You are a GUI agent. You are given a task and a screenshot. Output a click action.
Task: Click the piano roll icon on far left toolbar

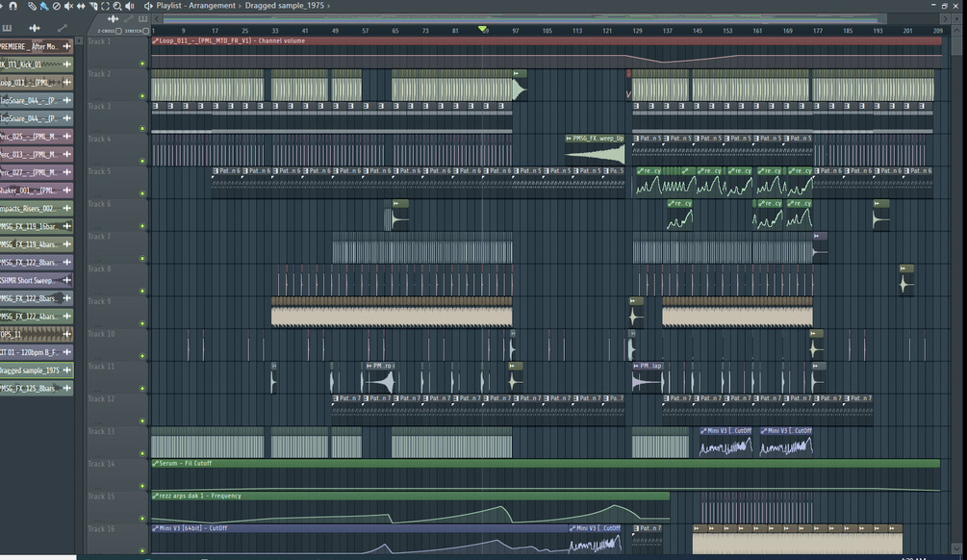click(8, 27)
